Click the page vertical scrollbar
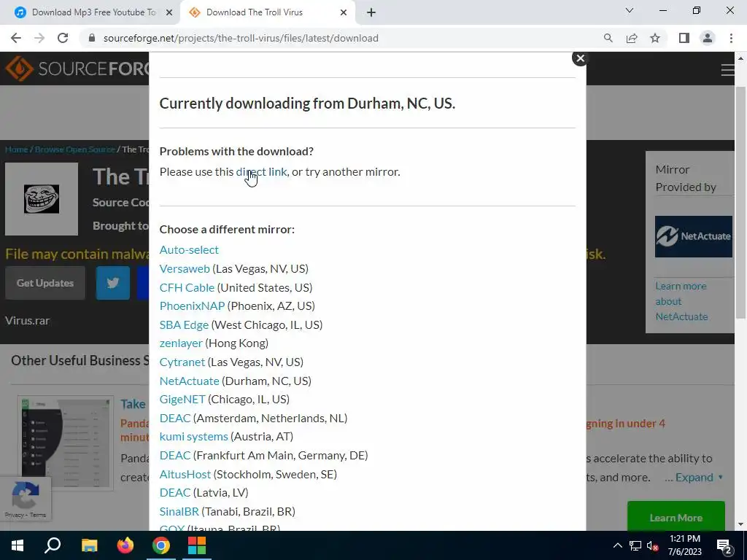This screenshot has width=747, height=560. point(740,203)
